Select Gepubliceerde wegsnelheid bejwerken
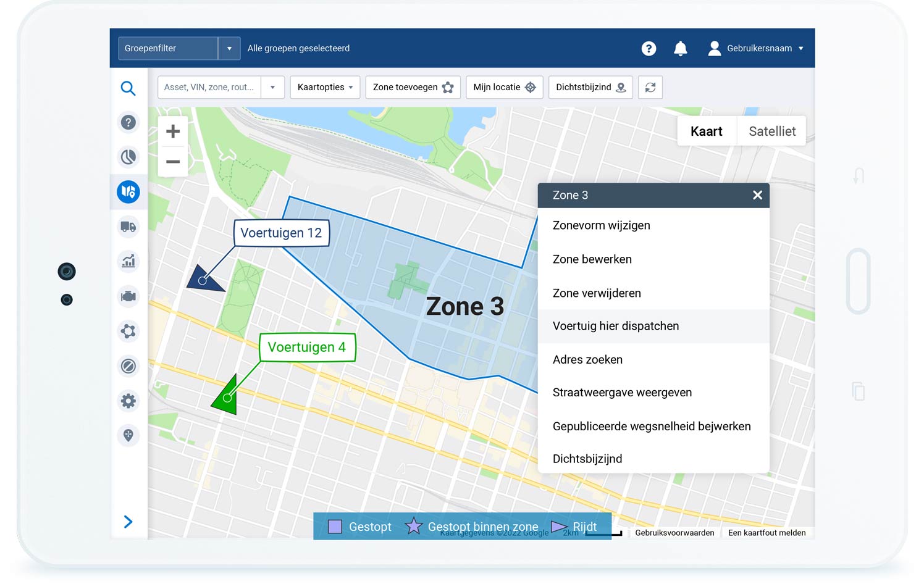 [653, 426]
